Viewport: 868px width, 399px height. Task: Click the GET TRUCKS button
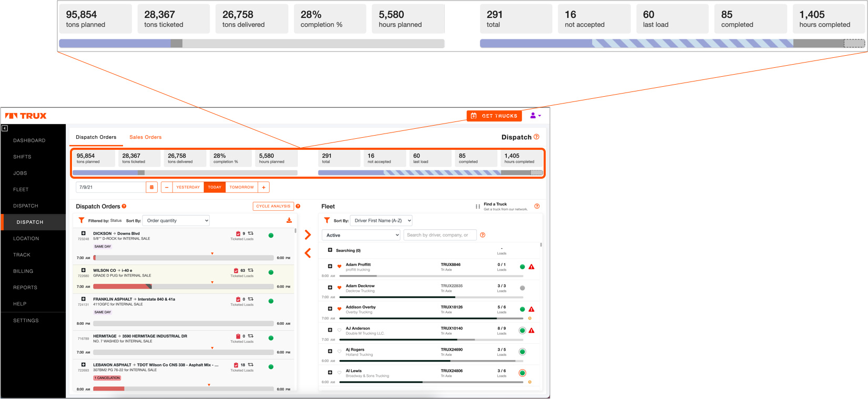(494, 116)
